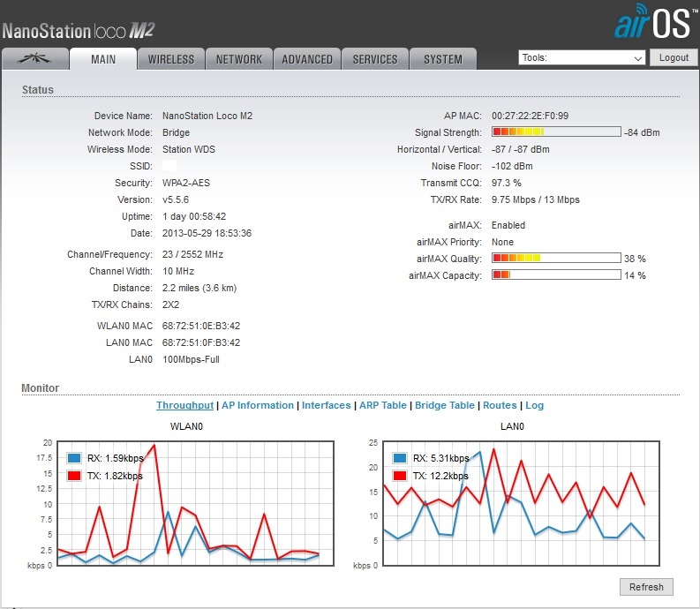This screenshot has height=609, width=700.
Task: Switch to the WIRELESS tab
Action: click(x=171, y=59)
